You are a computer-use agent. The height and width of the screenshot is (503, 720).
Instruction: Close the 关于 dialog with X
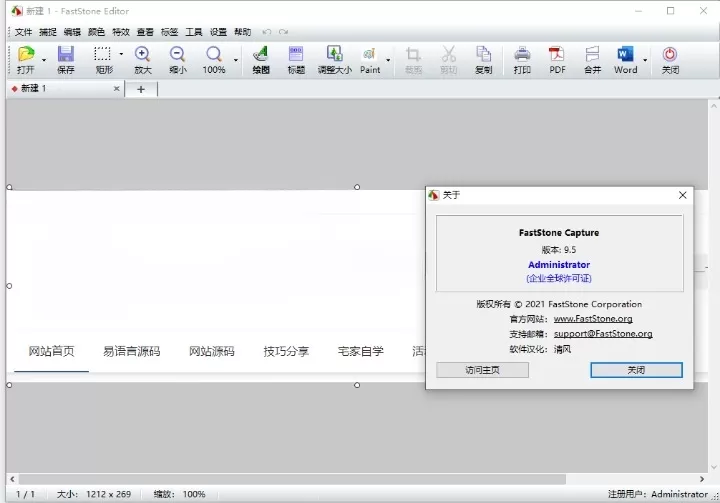pos(682,195)
